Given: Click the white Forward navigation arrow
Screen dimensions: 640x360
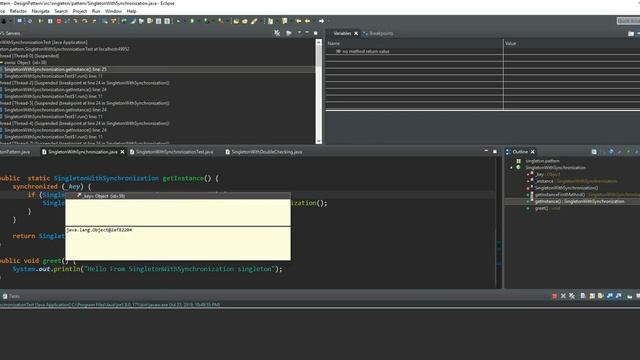Looking at the screenshot, I should click(321, 21).
